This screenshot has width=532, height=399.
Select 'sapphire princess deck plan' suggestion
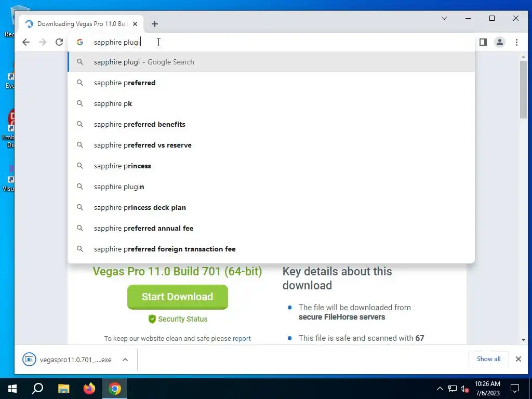[271, 207]
